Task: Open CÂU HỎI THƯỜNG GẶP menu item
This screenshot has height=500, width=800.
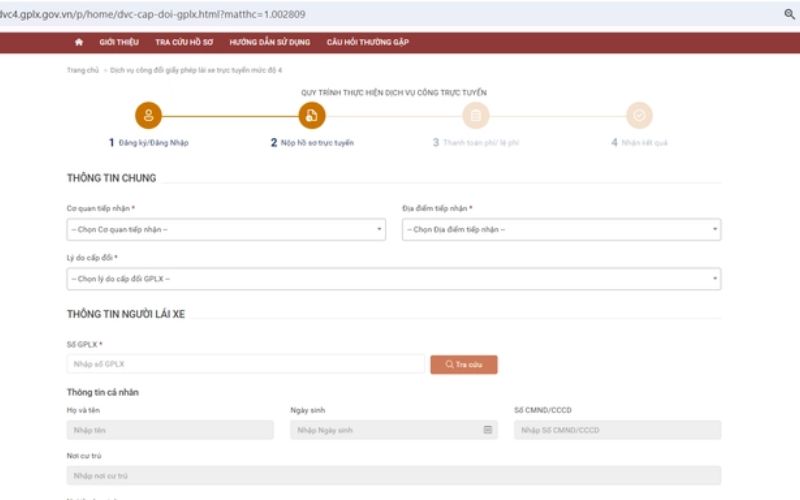Action: pyautogui.click(x=368, y=42)
